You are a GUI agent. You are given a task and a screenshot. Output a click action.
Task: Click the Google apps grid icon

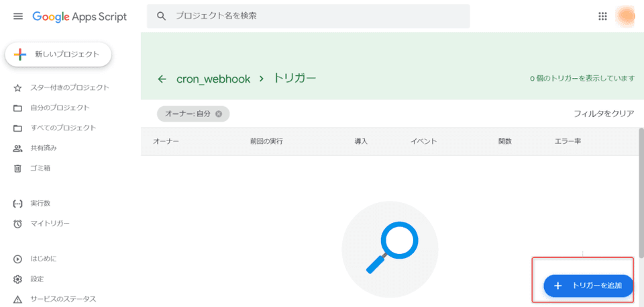(602, 16)
